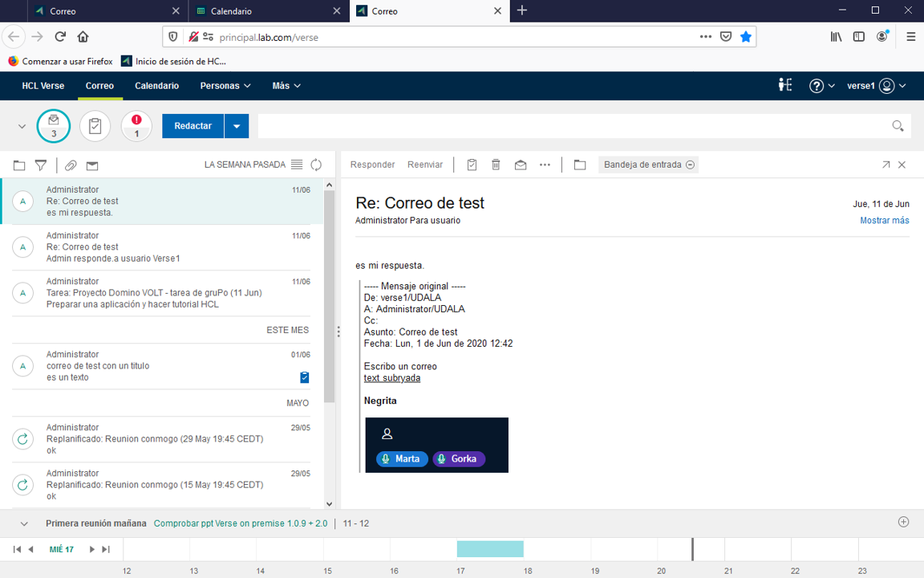Click Reenviar to forward the message
The image size is (924, 578).
pyautogui.click(x=425, y=165)
